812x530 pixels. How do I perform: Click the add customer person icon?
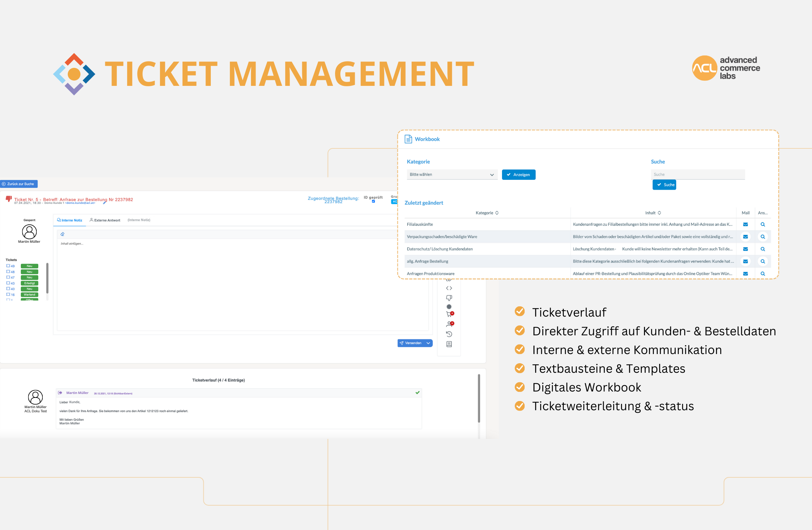coord(449,324)
